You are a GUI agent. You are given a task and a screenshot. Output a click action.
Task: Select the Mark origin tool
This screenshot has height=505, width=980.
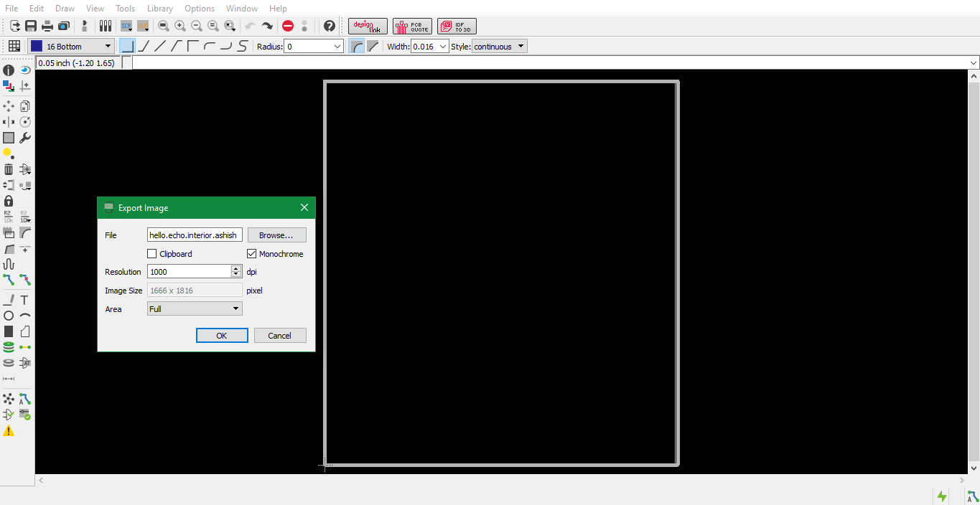(x=25, y=86)
